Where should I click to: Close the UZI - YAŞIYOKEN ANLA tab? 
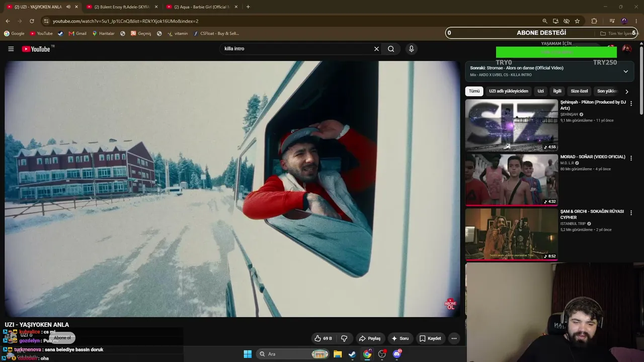[x=76, y=7]
